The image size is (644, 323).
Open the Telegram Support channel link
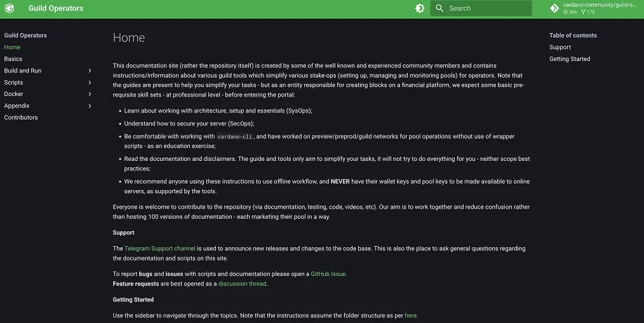tap(160, 249)
